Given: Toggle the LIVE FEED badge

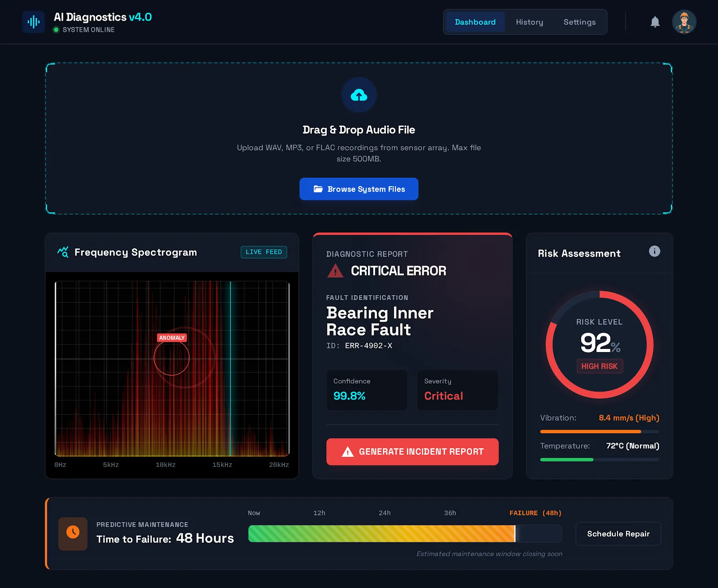Looking at the screenshot, I should click(x=263, y=252).
